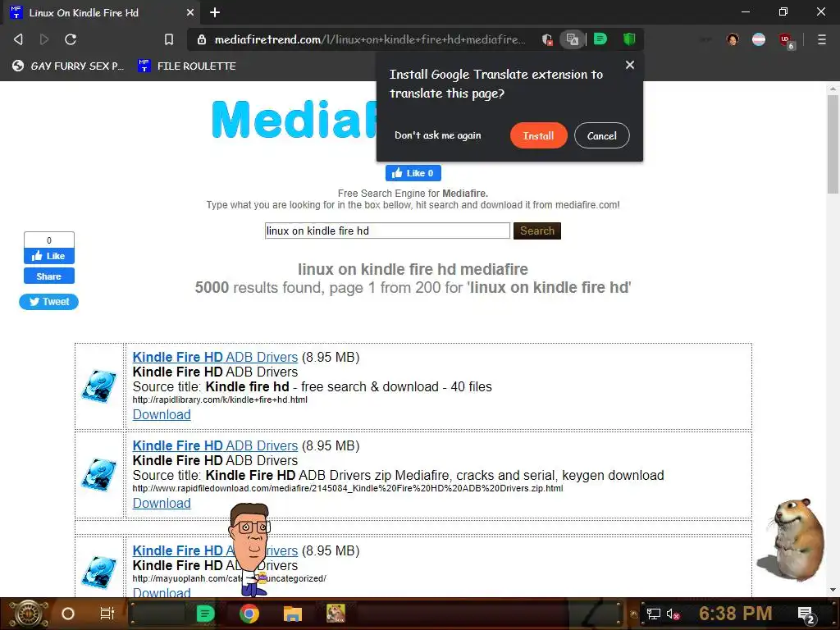The image size is (840, 630).
Task: Click Download under the rapidfiledownload.com result
Action: 162,503
